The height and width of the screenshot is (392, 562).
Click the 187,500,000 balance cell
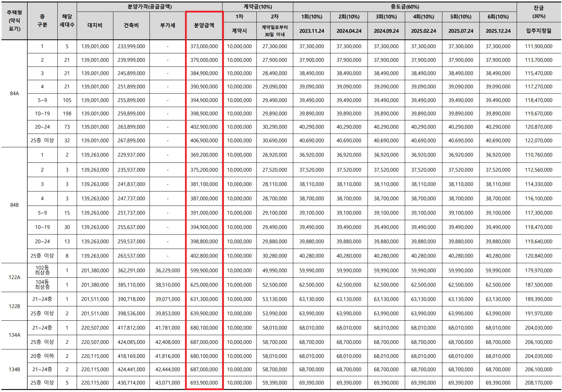(539, 285)
